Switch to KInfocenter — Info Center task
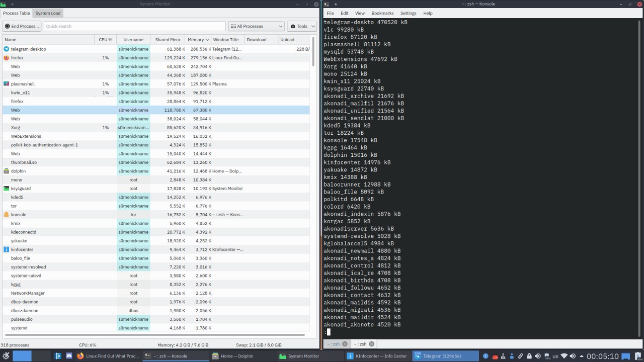 378,356
